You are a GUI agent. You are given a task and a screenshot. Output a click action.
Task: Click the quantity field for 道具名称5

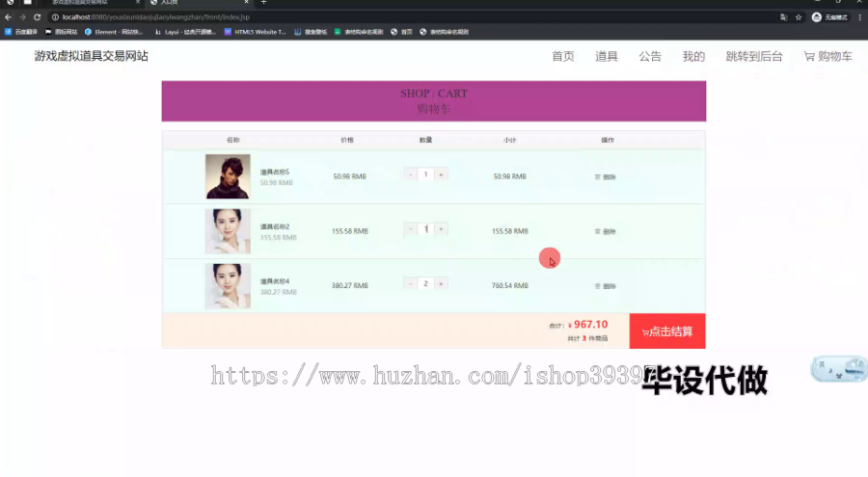425,174
